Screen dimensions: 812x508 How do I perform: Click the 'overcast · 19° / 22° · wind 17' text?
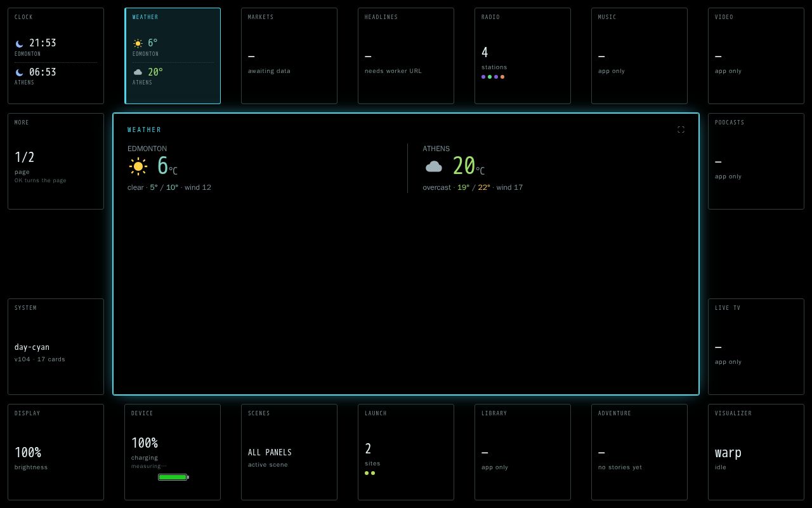click(473, 187)
